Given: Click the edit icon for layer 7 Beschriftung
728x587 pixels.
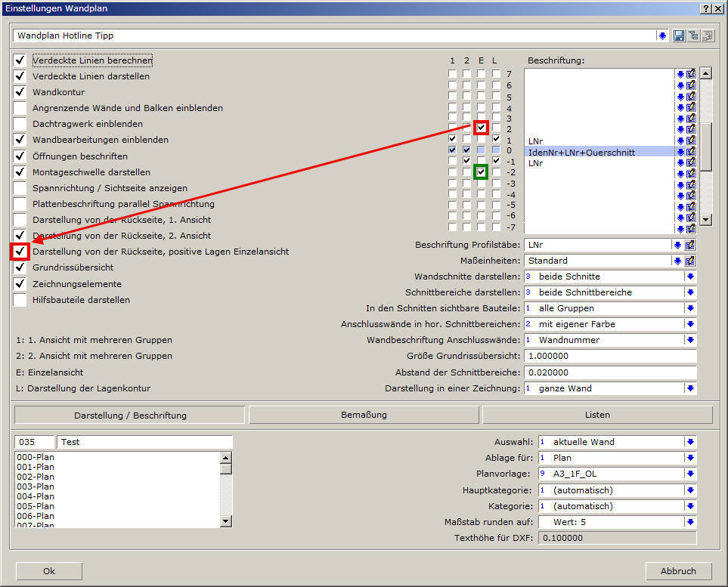Looking at the screenshot, I should [691, 74].
